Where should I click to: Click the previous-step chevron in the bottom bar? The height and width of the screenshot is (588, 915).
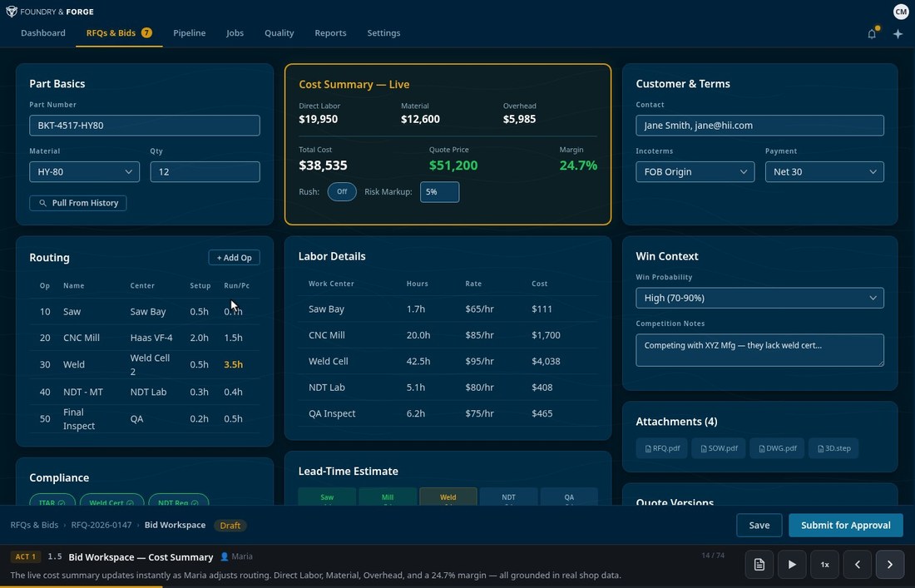[857, 564]
